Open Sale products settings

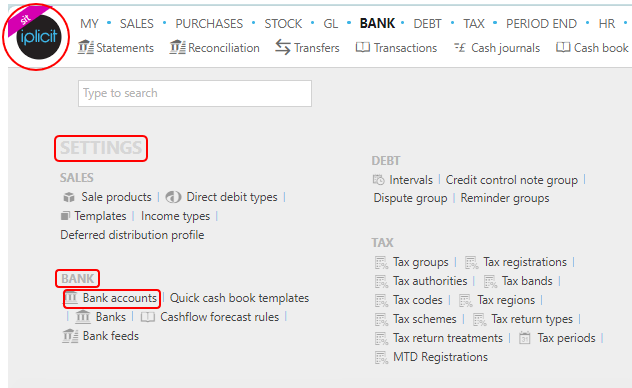coord(116,197)
